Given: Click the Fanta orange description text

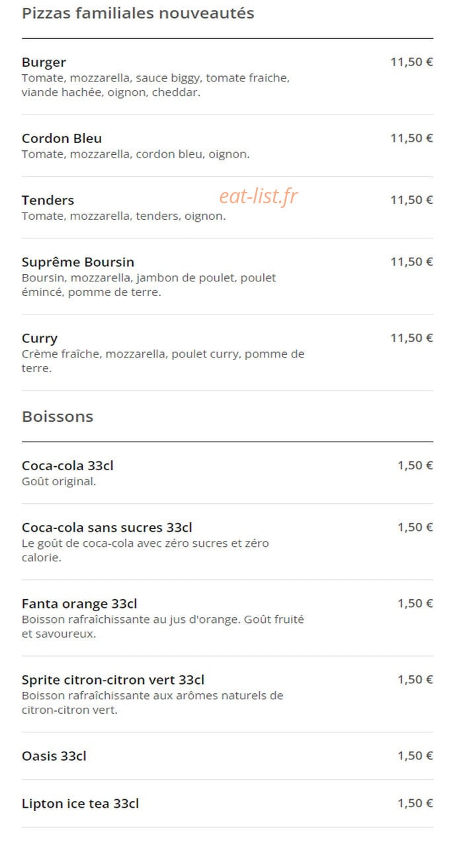Looking at the screenshot, I should coord(163,627).
